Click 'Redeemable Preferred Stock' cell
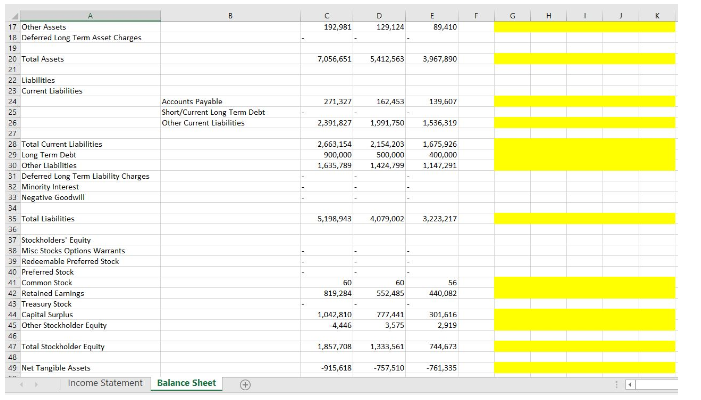This screenshot has height=400, width=701. 90,261
